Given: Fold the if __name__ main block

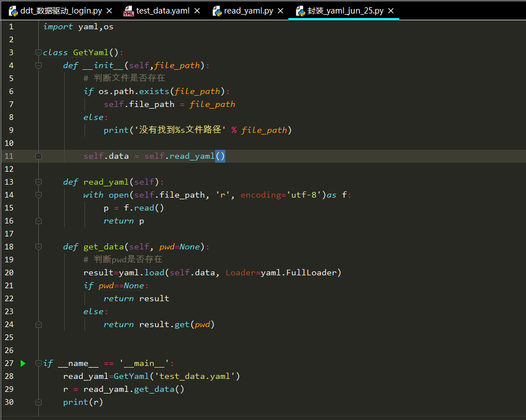Looking at the screenshot, I should 39,363.
